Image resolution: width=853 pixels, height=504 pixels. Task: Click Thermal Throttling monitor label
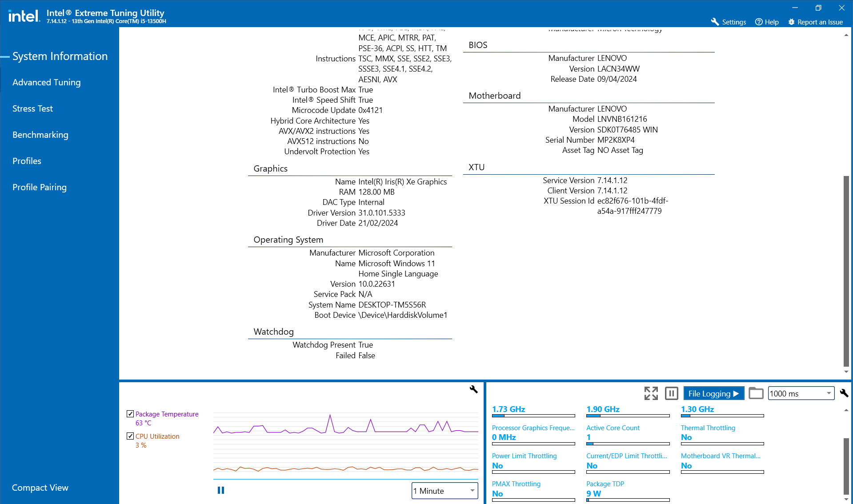pyautogui.click(x=708, y=428)
